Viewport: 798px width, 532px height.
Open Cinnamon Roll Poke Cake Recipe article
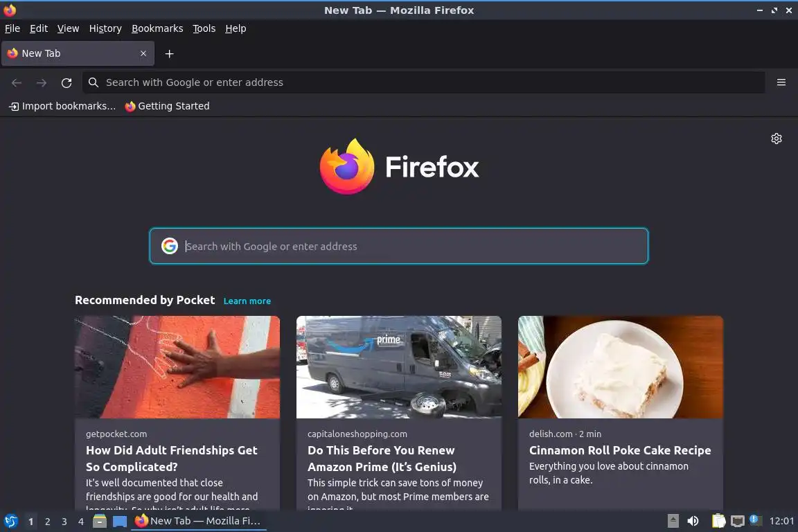(620, 450)
